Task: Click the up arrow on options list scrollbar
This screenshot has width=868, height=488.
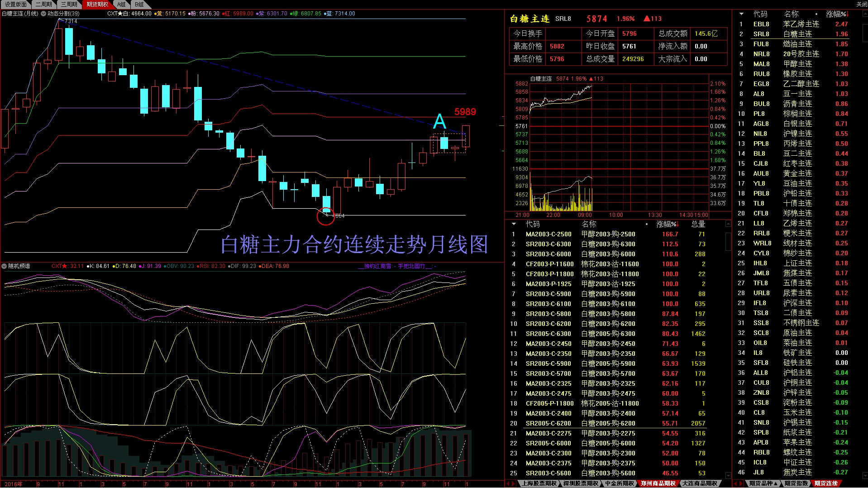Action: pyautogui.click(x=728, y=223)
